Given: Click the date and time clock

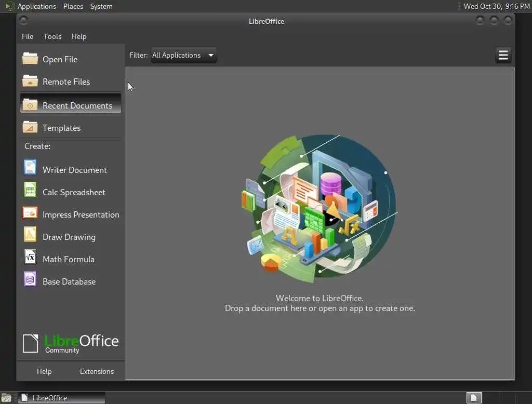Looking at the screenshot, I should pyautogui.click(x=496, y=6).
